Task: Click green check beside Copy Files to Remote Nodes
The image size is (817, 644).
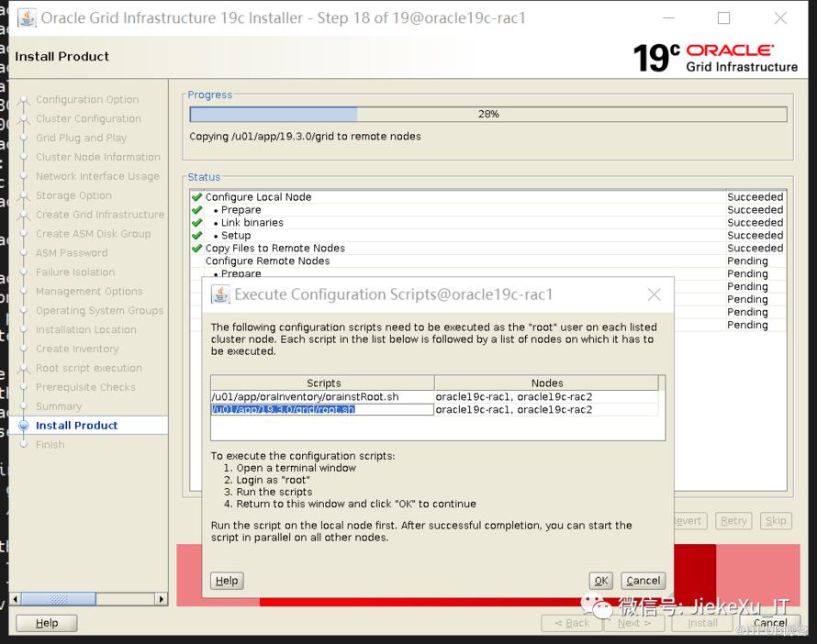Action: tap(196, 249)
